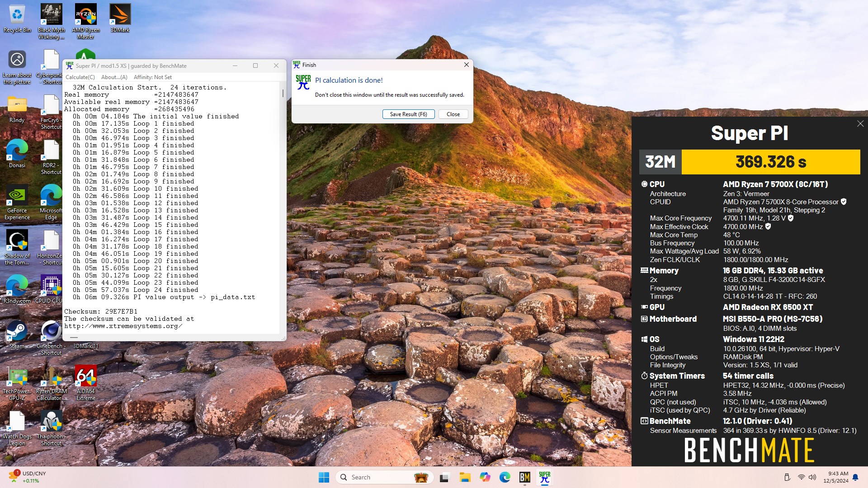Click the Loop 24 finished line
868x488 pixels.
[136, 290]
